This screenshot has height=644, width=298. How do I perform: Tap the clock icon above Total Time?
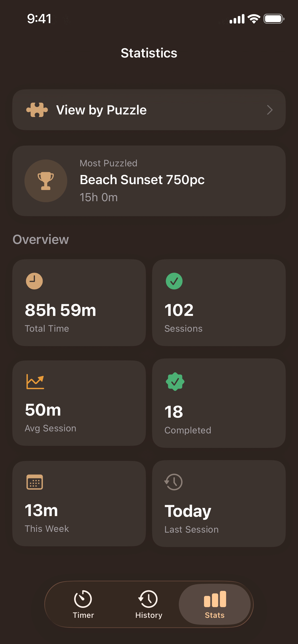click(x=34, y=281)
